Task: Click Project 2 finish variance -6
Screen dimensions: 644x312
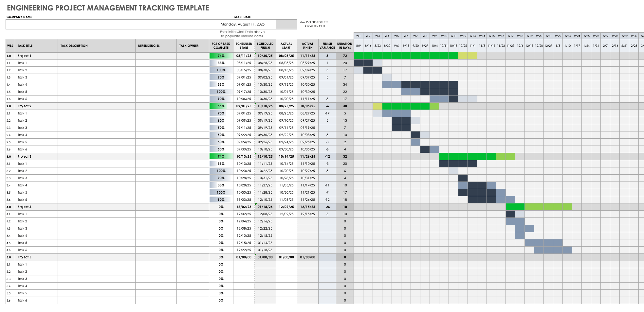Action: (327, 106)
